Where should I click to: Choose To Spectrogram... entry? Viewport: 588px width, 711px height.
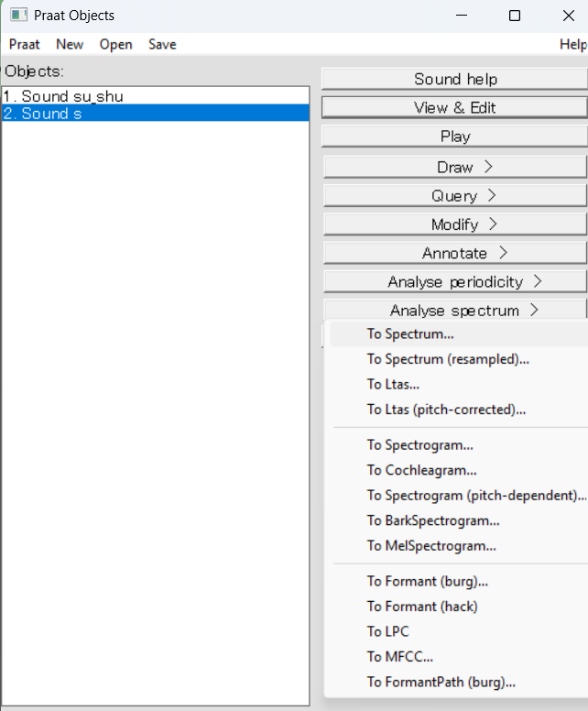click(x=459, y=444)
